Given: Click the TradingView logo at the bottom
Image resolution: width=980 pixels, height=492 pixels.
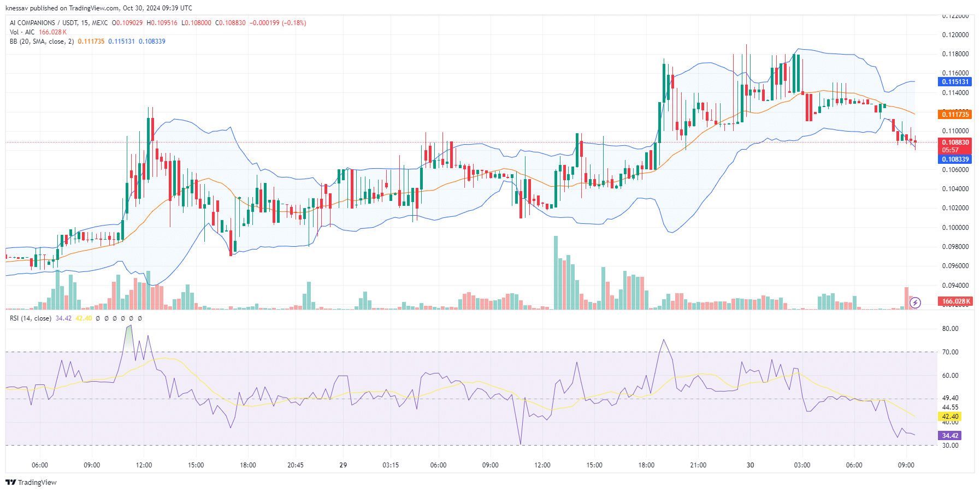Looking at the screenshot, I should click(31, 482).
